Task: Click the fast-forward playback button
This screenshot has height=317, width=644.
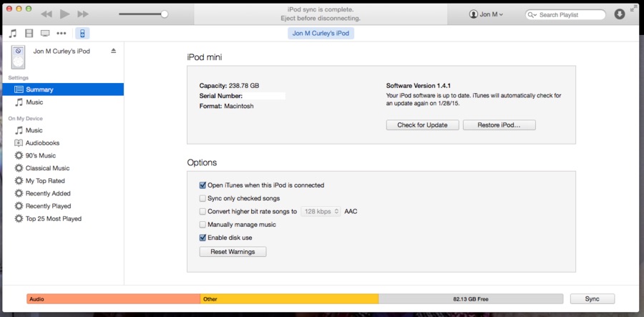Action: pos(83,14)
